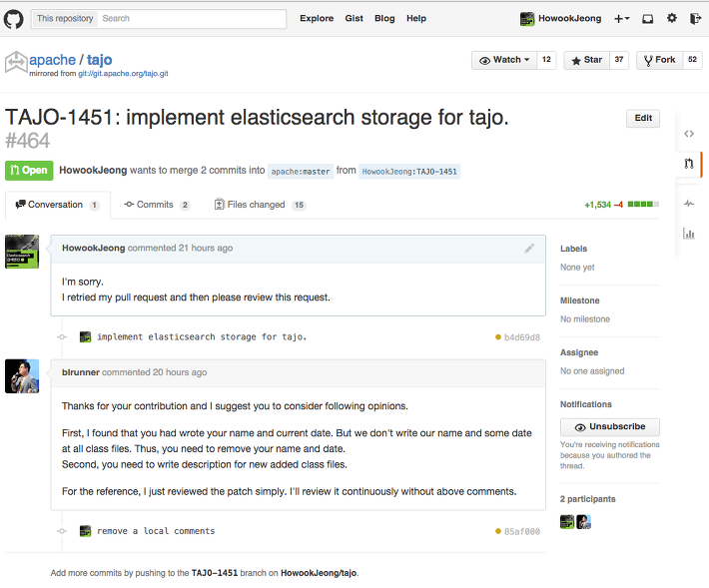The image size is (709, 588).
Task: Open the blrunner participant avatar
Action: tap(583, 522)
